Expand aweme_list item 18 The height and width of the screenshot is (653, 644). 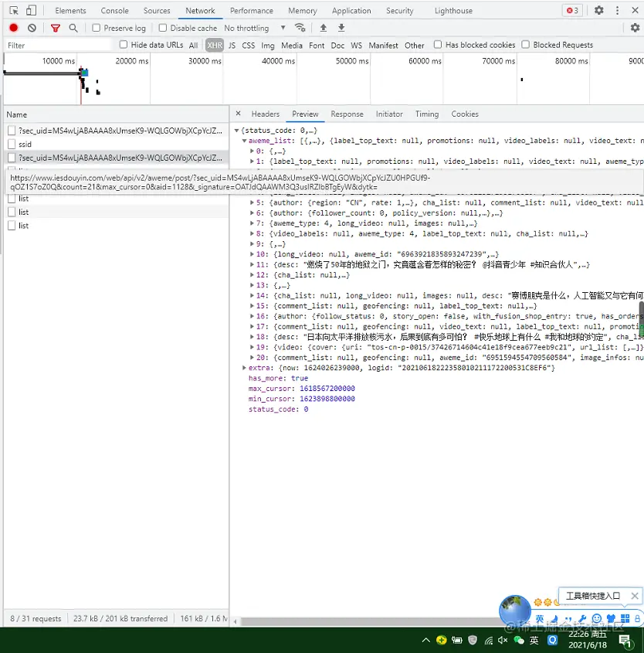click(x=252, y=336)
